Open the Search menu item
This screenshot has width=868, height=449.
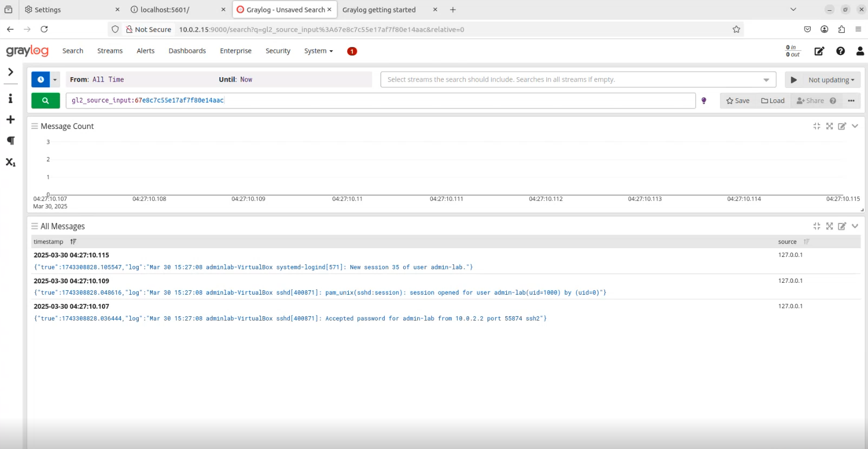[x=73, y=51]
